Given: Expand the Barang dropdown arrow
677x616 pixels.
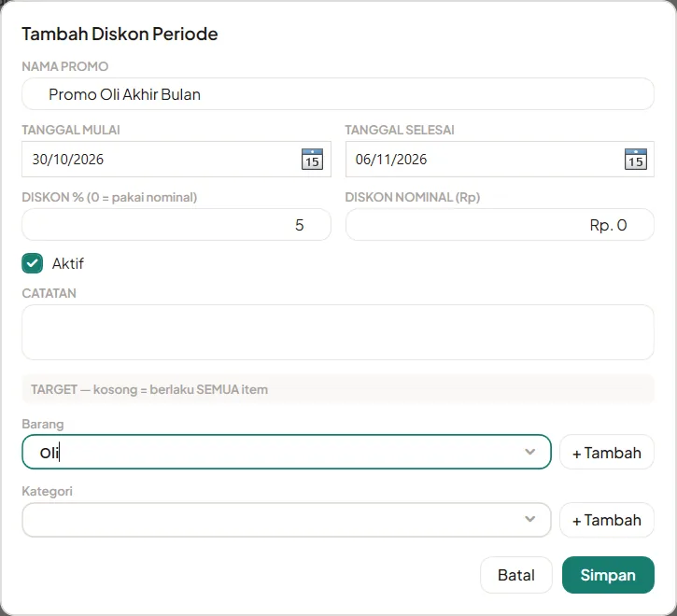Looking at the screenshot, I should (529, 452).
